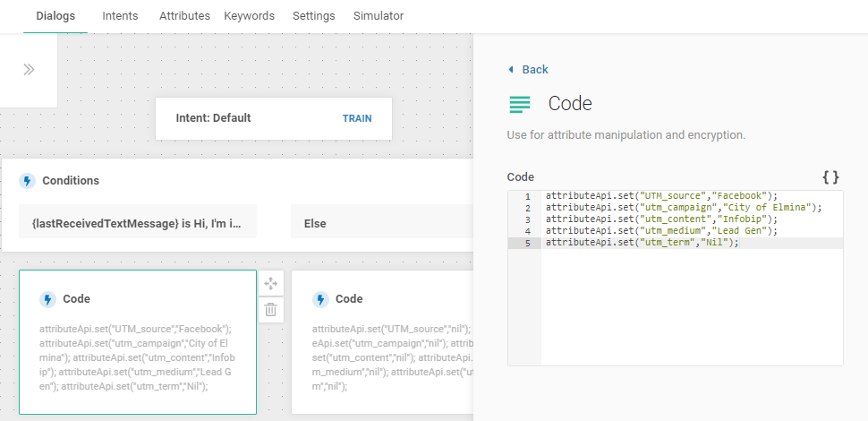Go to the Keywords tab

(249, 16)
